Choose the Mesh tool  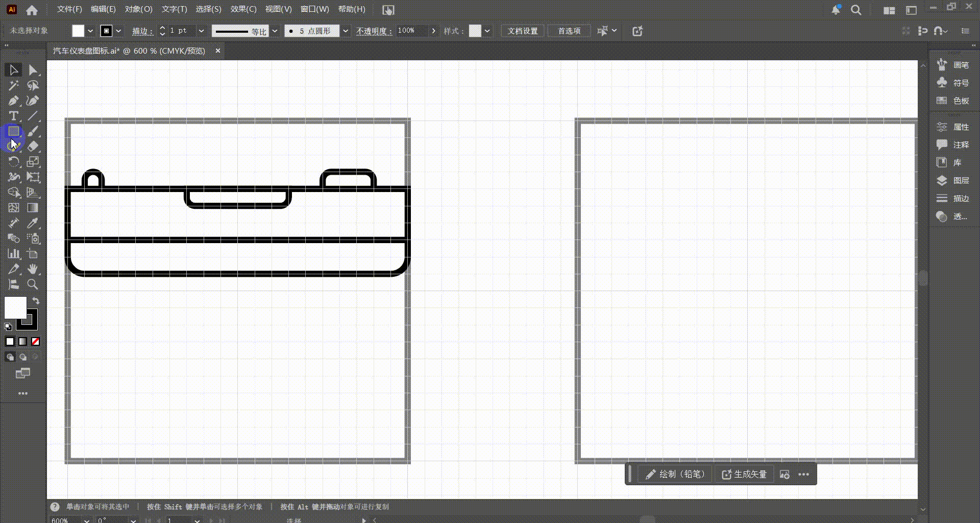tap(13, 208)
